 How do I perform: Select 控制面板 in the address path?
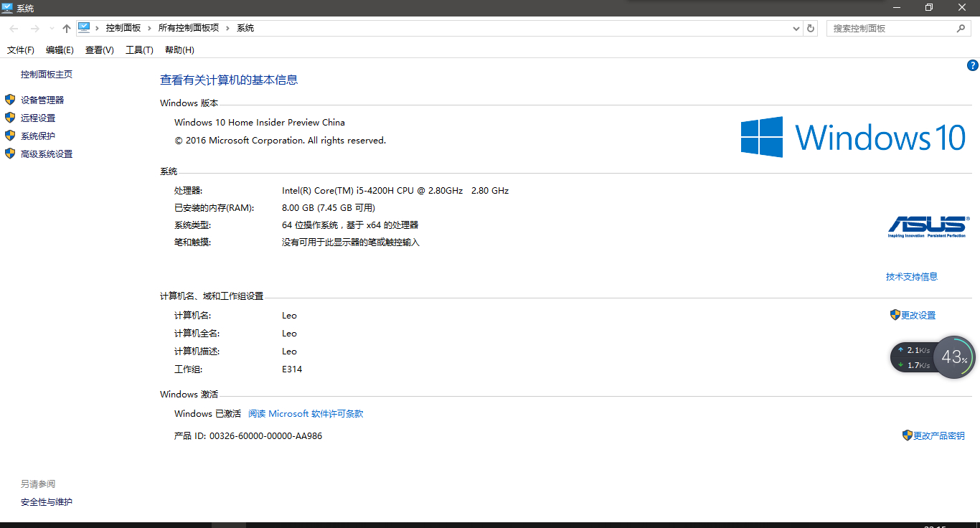coord(123,28)
